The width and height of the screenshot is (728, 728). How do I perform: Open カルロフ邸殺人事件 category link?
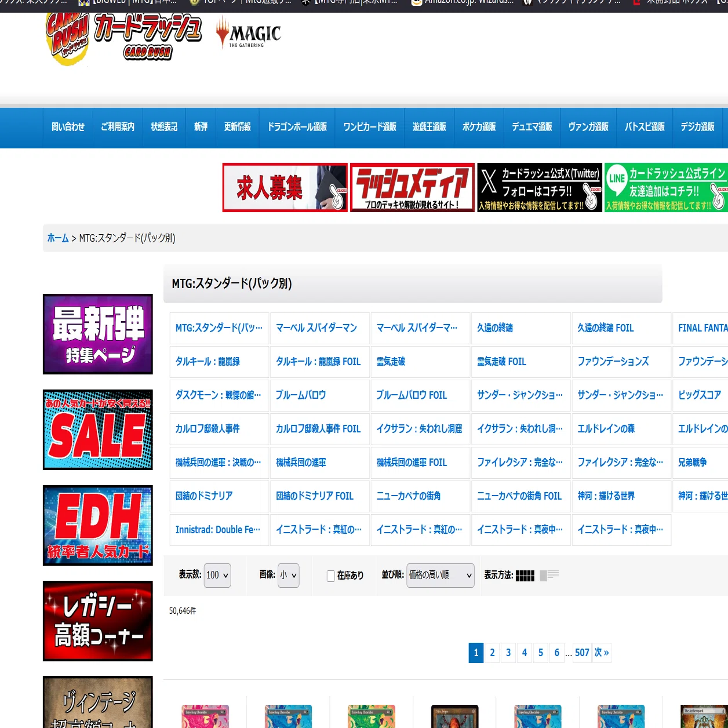[219, 429]
